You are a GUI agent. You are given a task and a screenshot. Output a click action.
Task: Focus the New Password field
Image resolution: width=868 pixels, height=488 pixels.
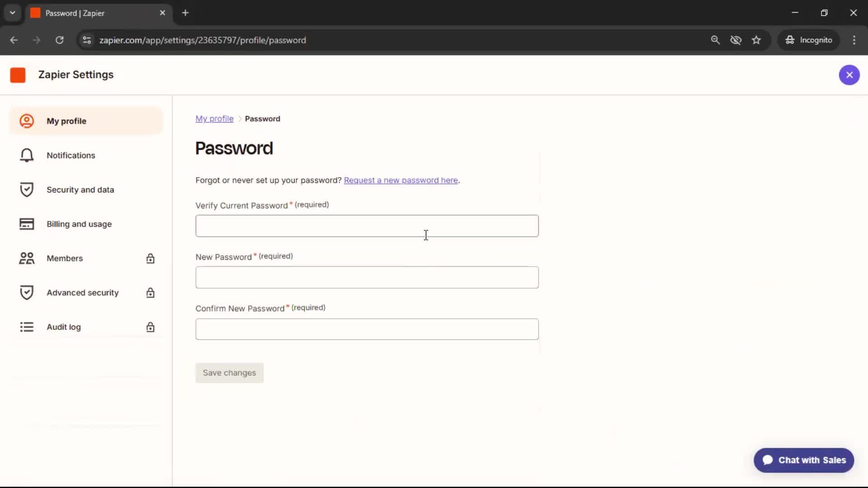(x=367, y=277)
